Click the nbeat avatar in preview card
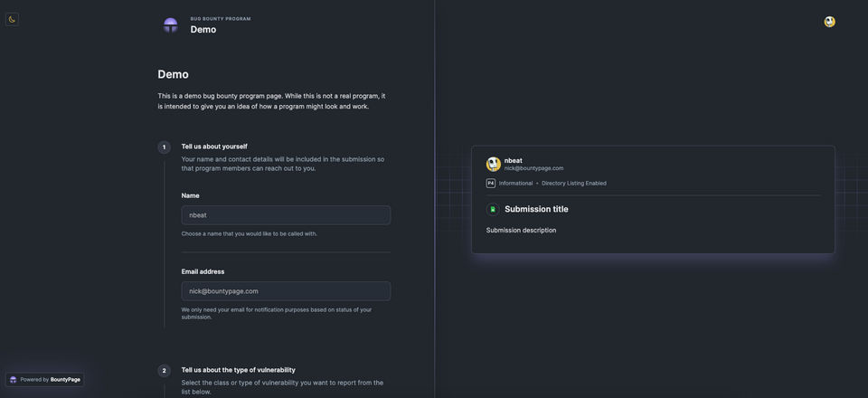This screenshot has height=398, width=868. click(494, 164)
